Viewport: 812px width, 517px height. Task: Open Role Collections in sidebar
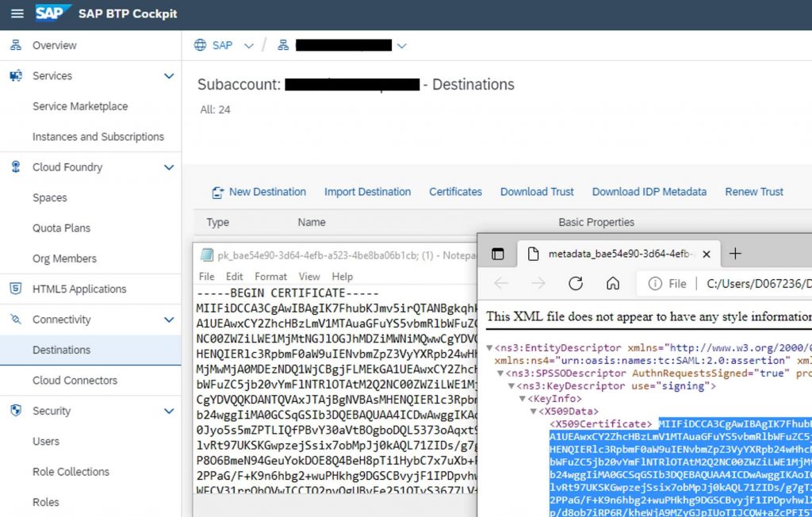[x=71, y=472]
